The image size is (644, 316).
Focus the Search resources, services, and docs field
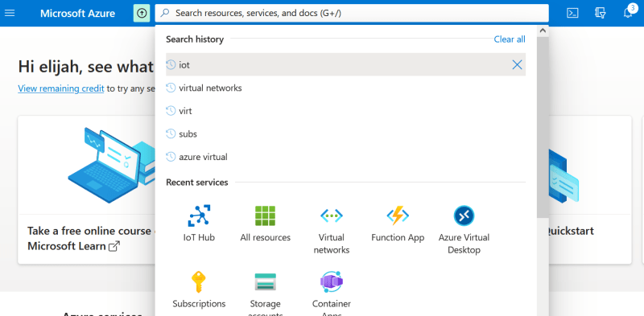pyautogui.click(x=352, y=13)
